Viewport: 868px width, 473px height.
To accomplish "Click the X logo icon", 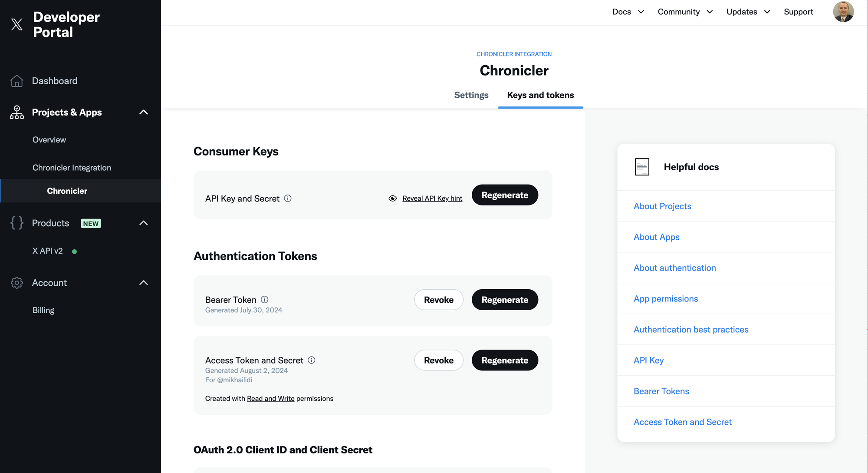I will (16, 24).
